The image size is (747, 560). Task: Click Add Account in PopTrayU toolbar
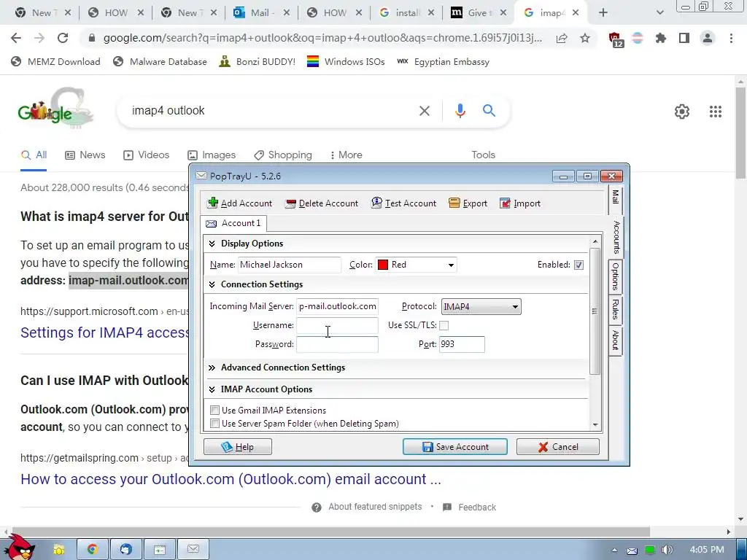coord(240,203)
